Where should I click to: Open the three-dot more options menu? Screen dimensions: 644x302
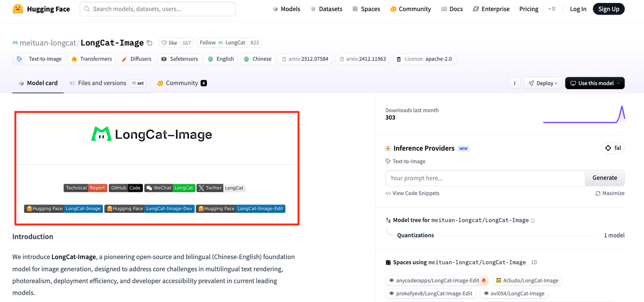click(514, 83)
